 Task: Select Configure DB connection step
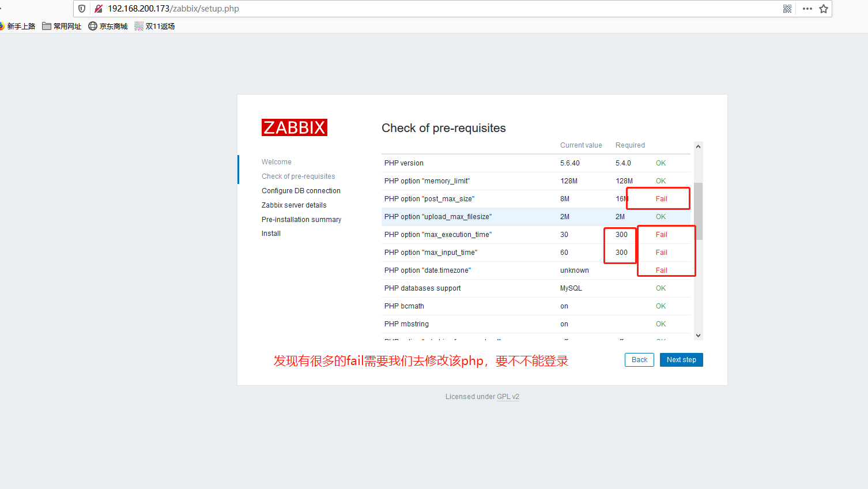[x=301, y=191]
